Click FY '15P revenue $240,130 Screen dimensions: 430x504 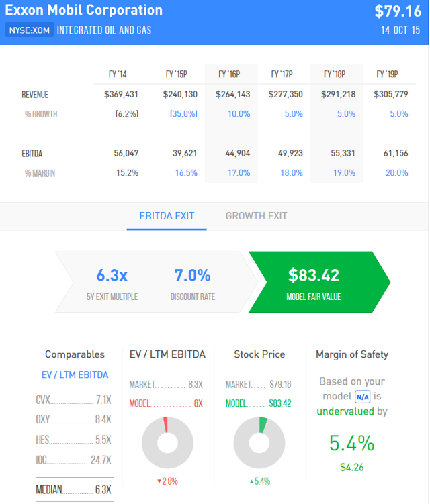coord(180,94)
